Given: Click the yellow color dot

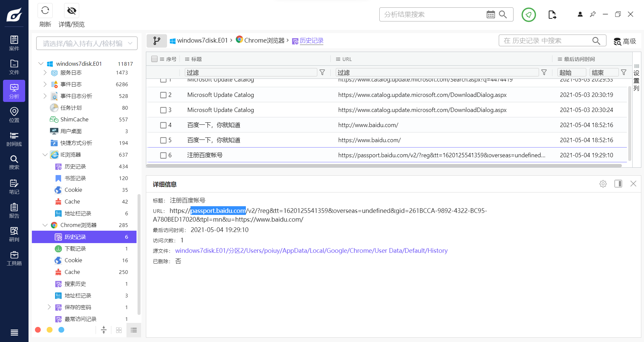Looking at the screenshot, I should 50,330.
